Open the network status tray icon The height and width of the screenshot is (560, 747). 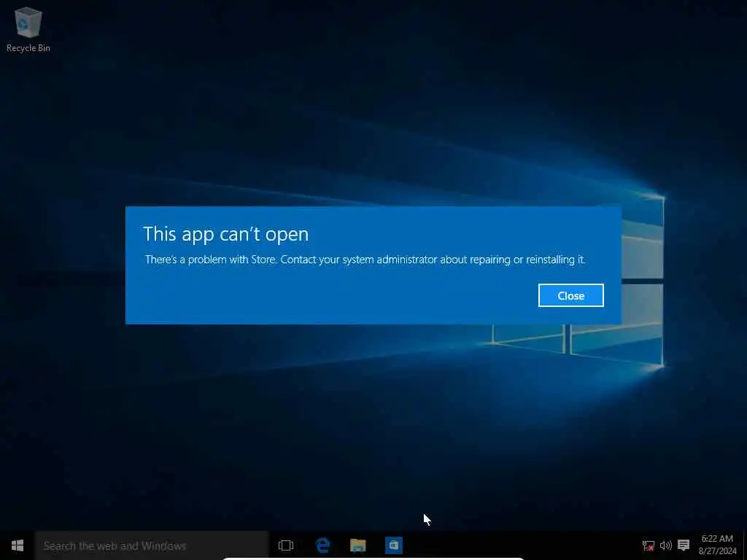click(x=648, y=545)
